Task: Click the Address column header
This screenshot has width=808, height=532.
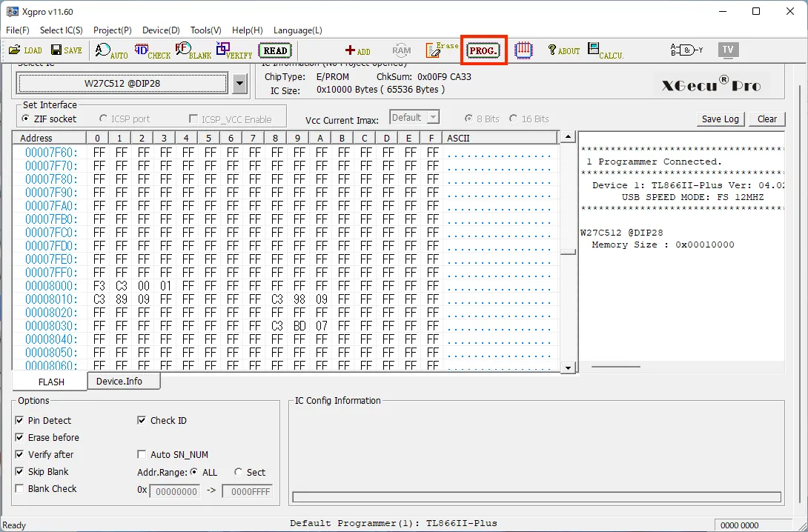Action: 50,138
